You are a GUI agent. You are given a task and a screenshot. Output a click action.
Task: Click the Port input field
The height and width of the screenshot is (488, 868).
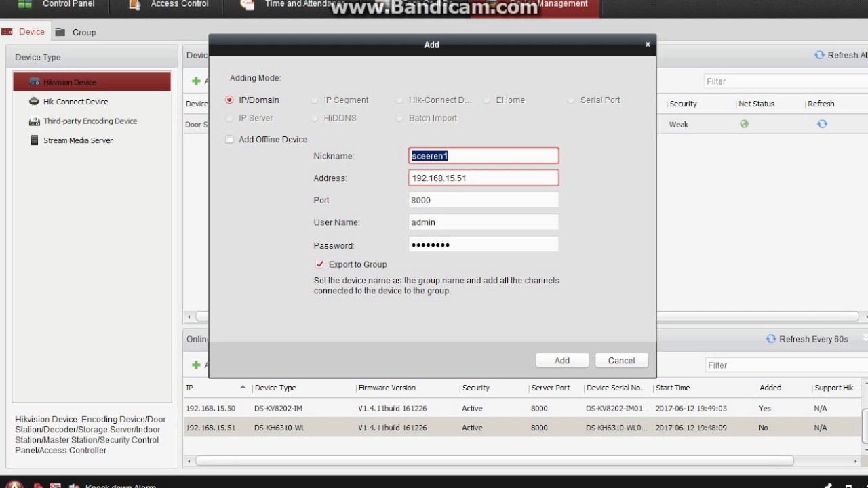[484, 200]
